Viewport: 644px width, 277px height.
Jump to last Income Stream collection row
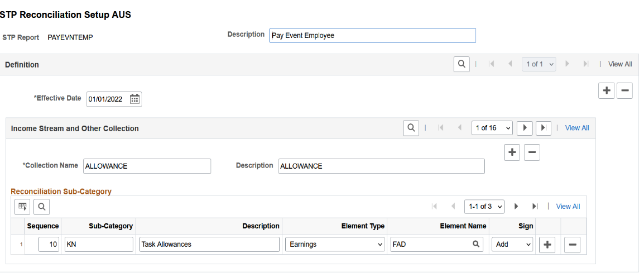[544, 128]
